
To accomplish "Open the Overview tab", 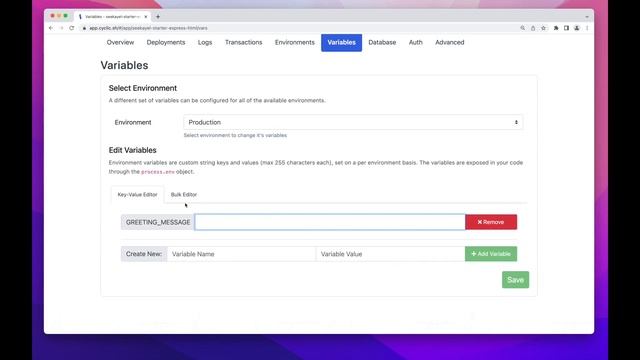I will (120, 42).
